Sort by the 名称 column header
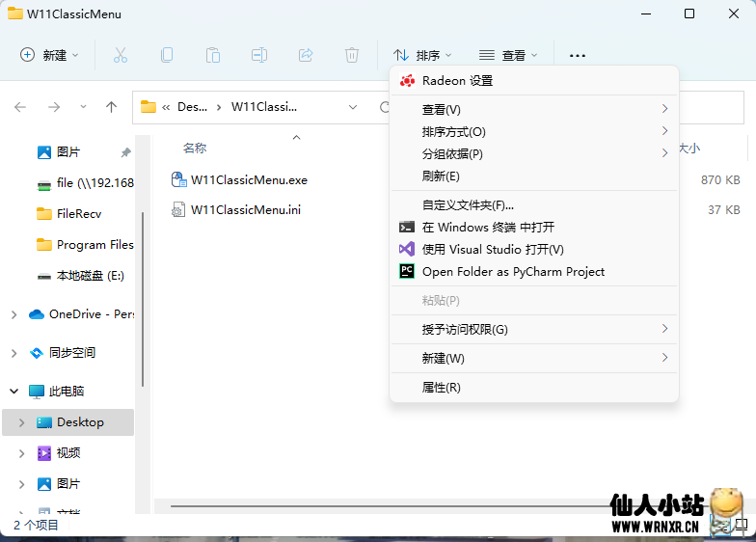The image size is (756, 542). point(195,149)
